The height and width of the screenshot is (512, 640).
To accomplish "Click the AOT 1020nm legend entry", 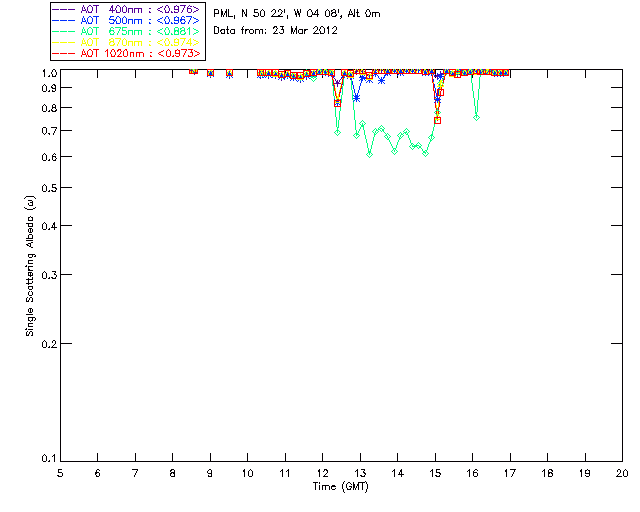I will click(127, 53).
